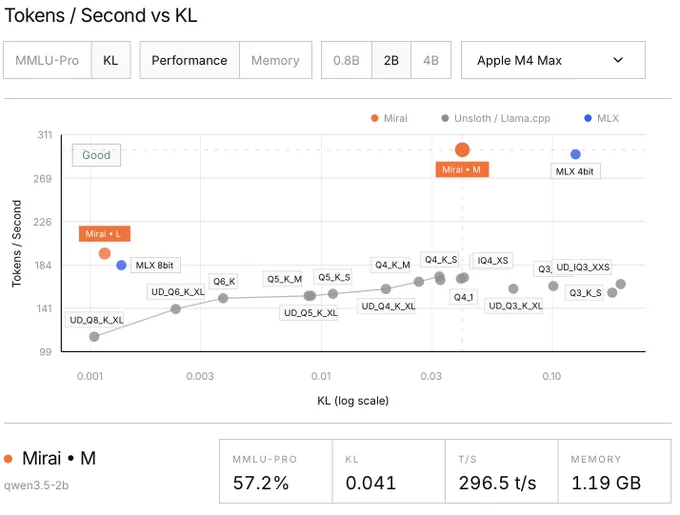This screenshot has width=680, height=515.
Task: Click the UD_Q4_K_XL label
Action: pyautogui.click(x=387, y=306)
